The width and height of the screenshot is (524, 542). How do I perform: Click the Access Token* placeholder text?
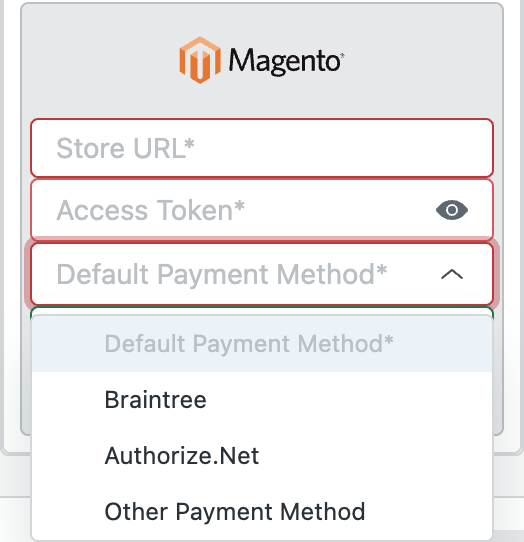[x=150, y=210]
